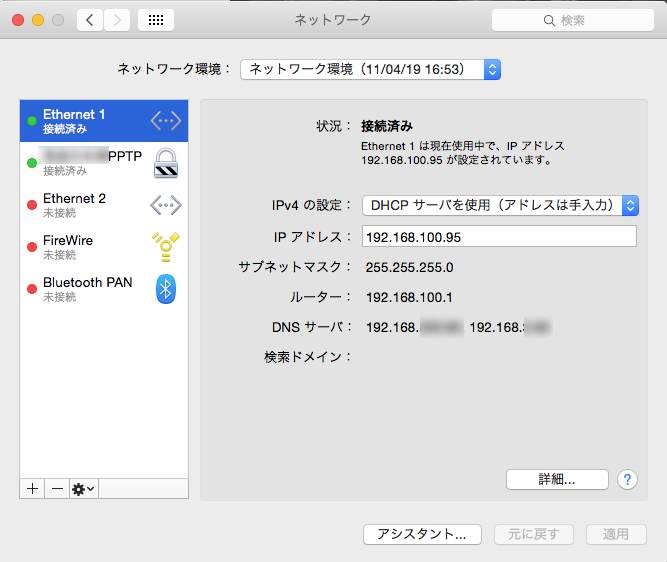Show all preferences grid button
This screenshot has width=667, height=562.
point(156,20)
